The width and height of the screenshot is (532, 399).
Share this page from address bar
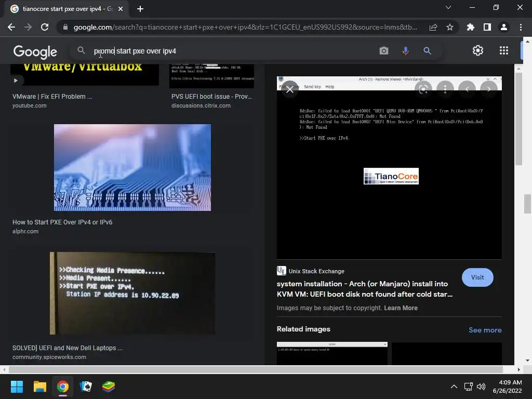[433, 27]
